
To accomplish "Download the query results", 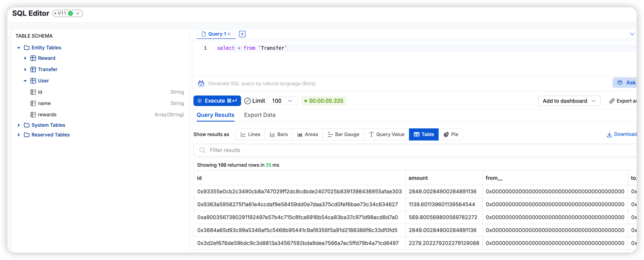I will click(622, 134).
